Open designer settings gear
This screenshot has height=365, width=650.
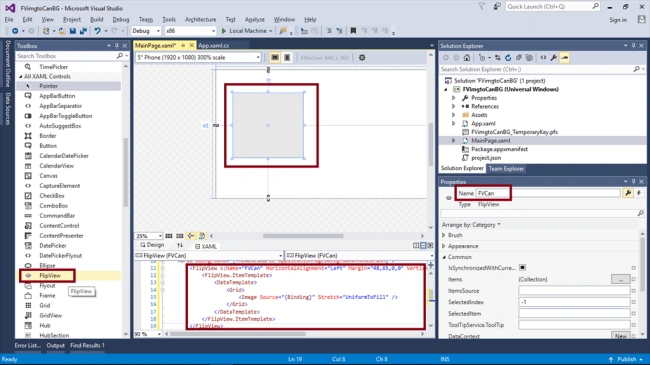point(362,58)
